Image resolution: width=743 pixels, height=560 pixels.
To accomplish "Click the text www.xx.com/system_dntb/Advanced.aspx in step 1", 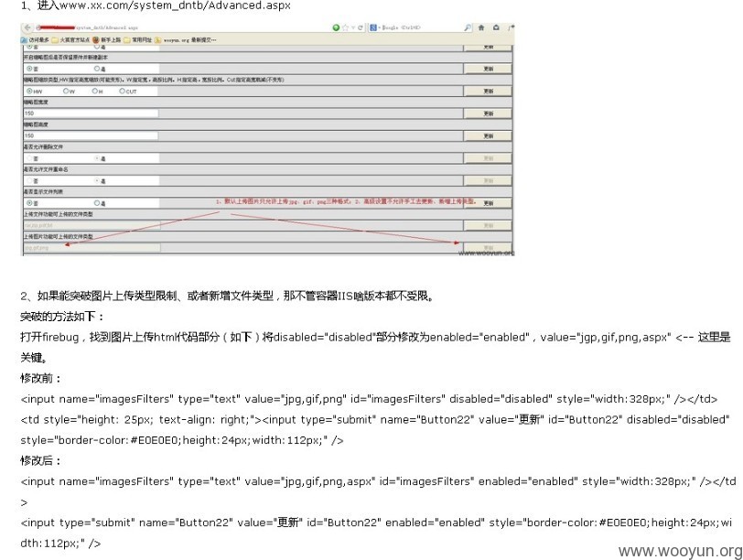I will [176, 5].
